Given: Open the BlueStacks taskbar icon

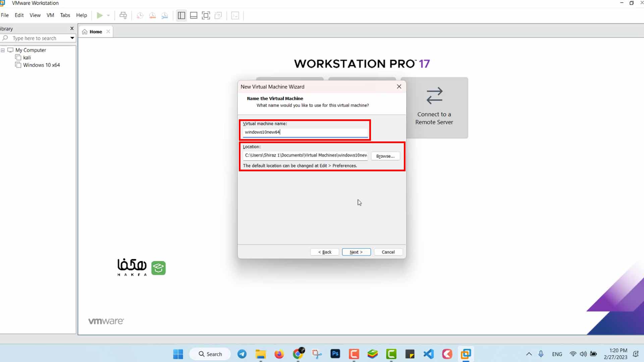Looking at the screenshot, I should [x=373, y=354].
